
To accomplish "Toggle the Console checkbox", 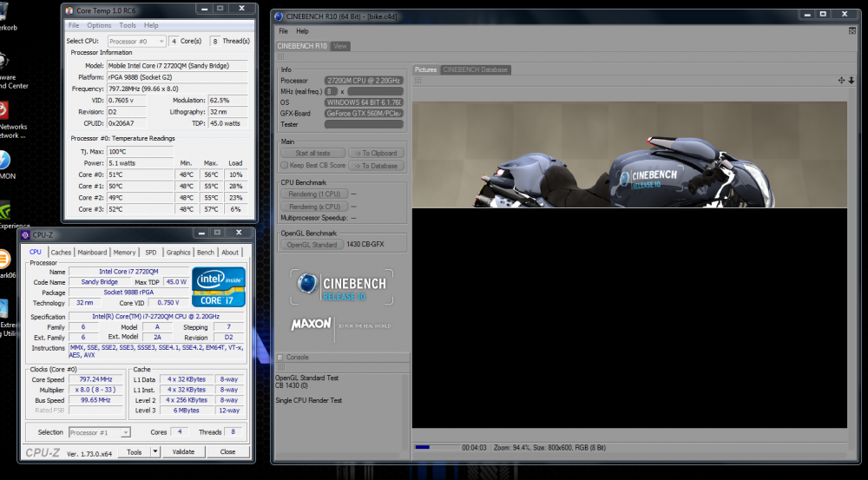I will coord(279,357).
